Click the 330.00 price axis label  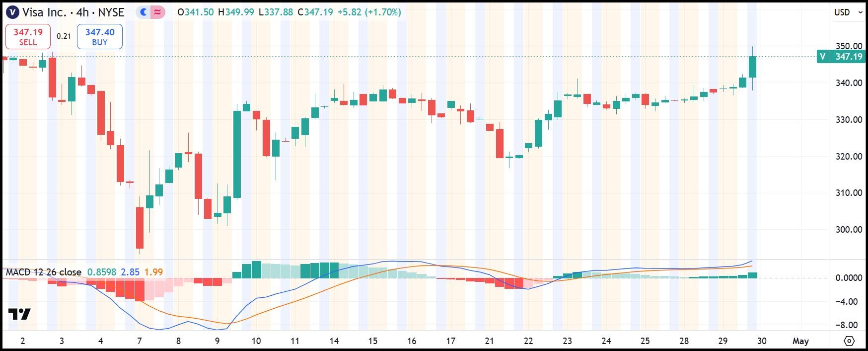click(849, 119)
